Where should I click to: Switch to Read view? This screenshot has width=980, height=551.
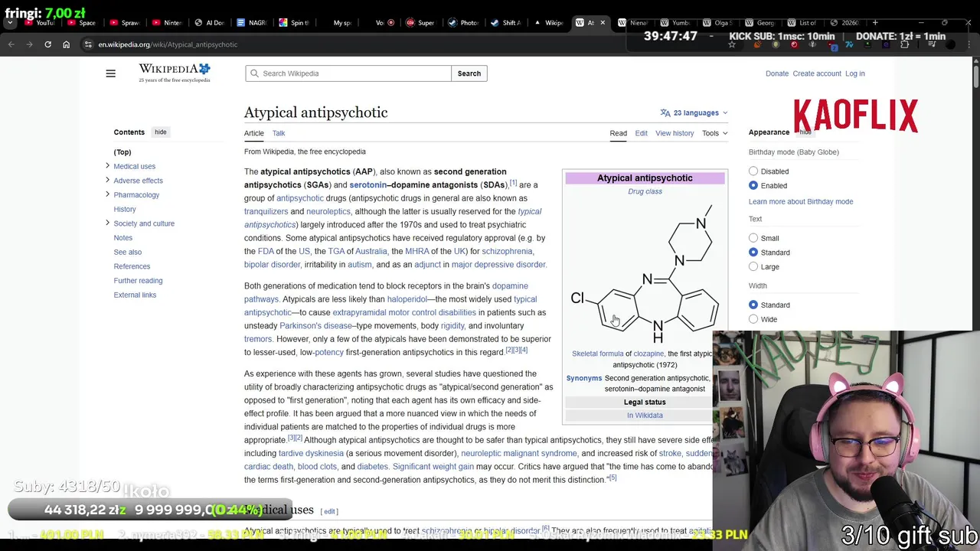[x=618, y=133]
